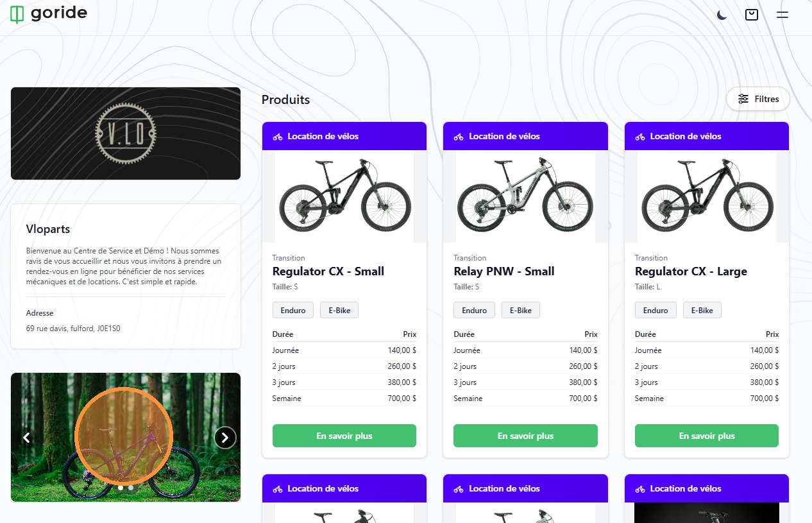
Task: Click the E-Bike tag on Regulator CX Large
Action: point(702,311)
